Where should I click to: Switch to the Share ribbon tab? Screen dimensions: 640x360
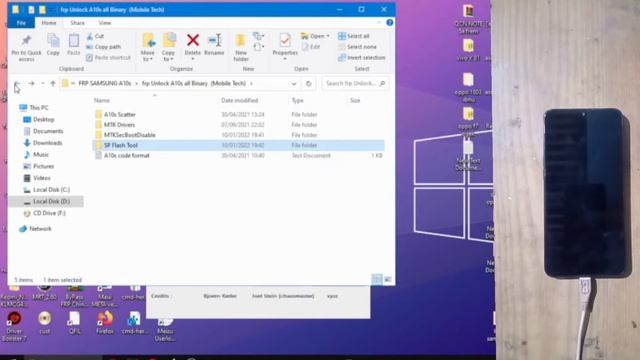(77, 23)
